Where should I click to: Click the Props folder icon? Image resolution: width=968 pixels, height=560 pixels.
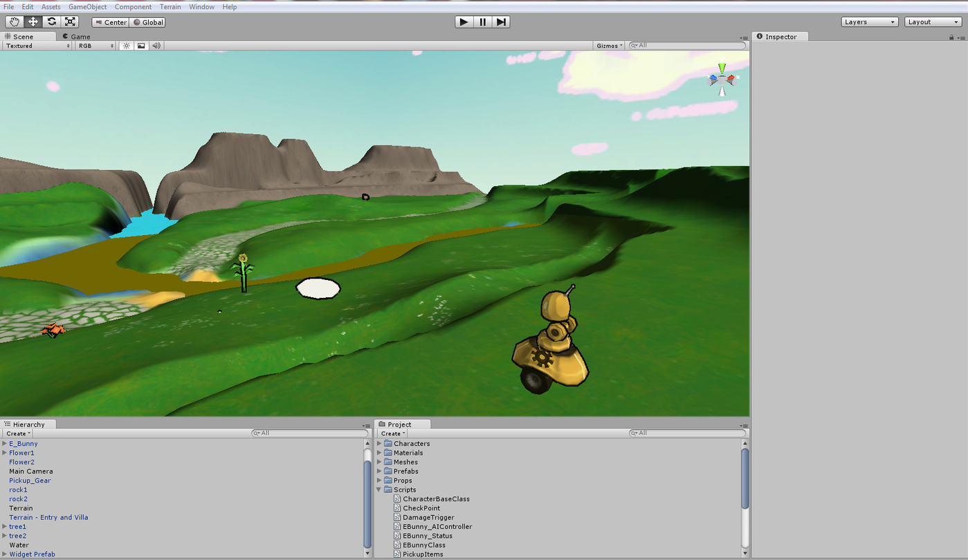pyautogui.click(x=388, y=480)
